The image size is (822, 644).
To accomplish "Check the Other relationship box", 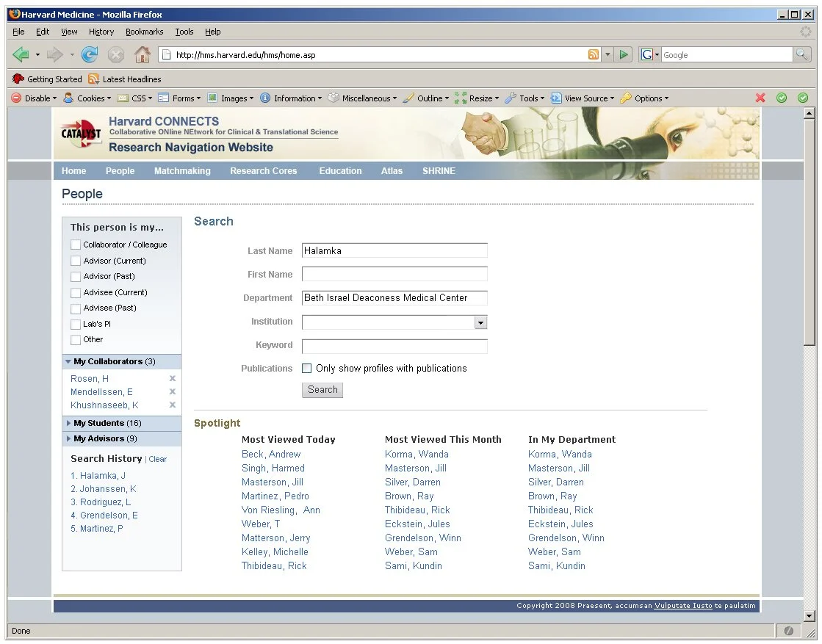I will coord(76,340).
